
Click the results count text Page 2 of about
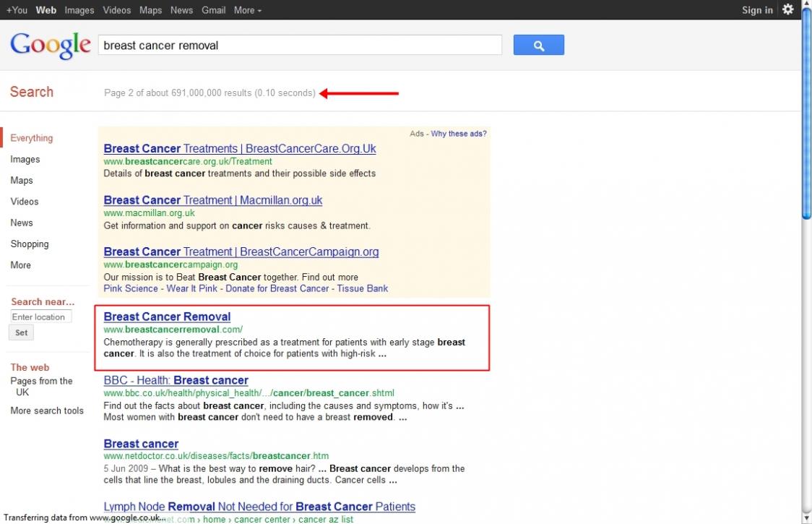(210, 93)
